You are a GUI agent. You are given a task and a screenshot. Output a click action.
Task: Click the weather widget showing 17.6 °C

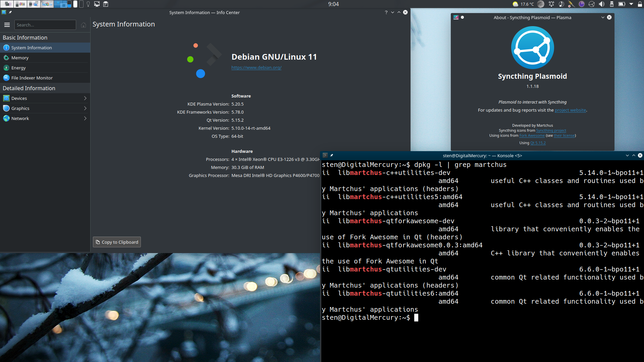pyautogui.click(x=522, y=4)
